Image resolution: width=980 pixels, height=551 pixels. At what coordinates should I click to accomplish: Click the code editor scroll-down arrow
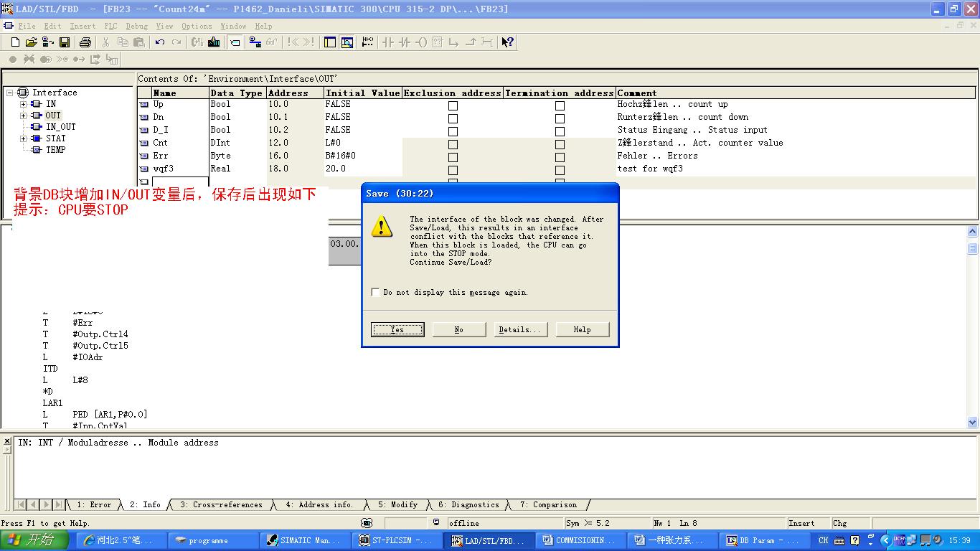click(973, 423)
